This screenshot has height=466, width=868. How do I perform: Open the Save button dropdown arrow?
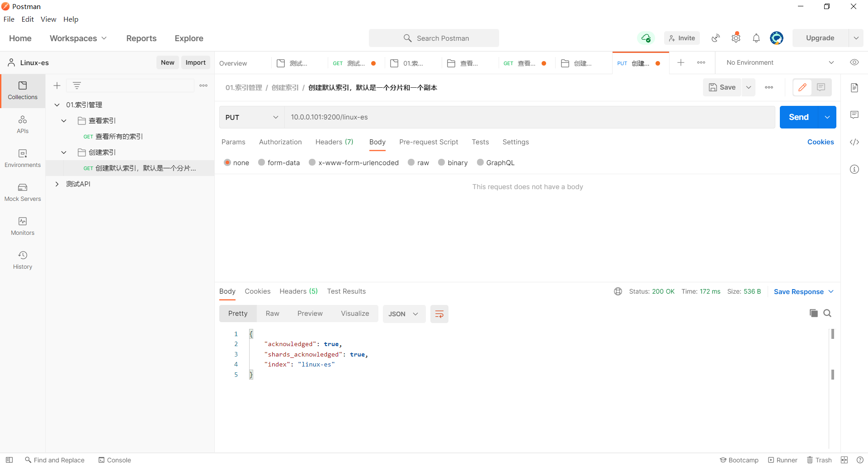click(x=749, y=87)
